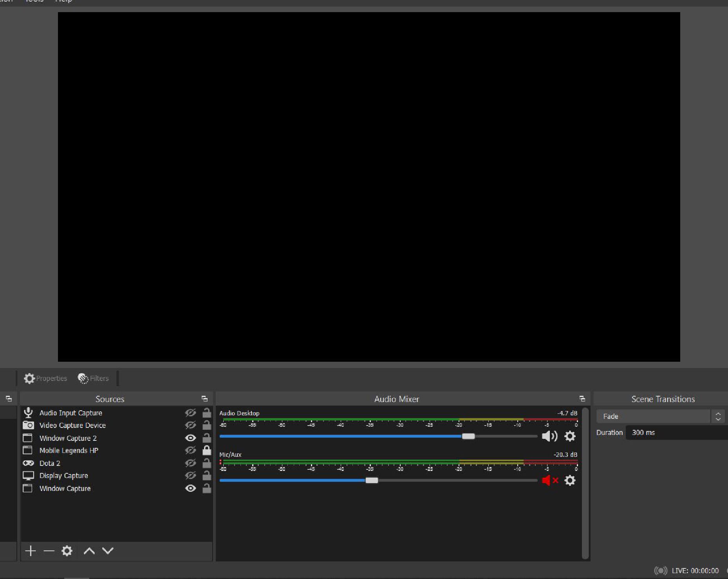Unlock the Mobile Legends HP source

[207, 450]
